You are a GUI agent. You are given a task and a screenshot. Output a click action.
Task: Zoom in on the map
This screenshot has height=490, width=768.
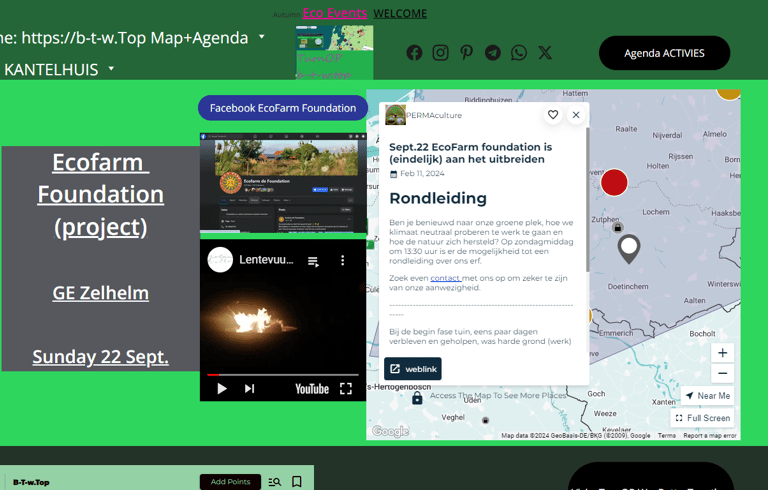722,353
